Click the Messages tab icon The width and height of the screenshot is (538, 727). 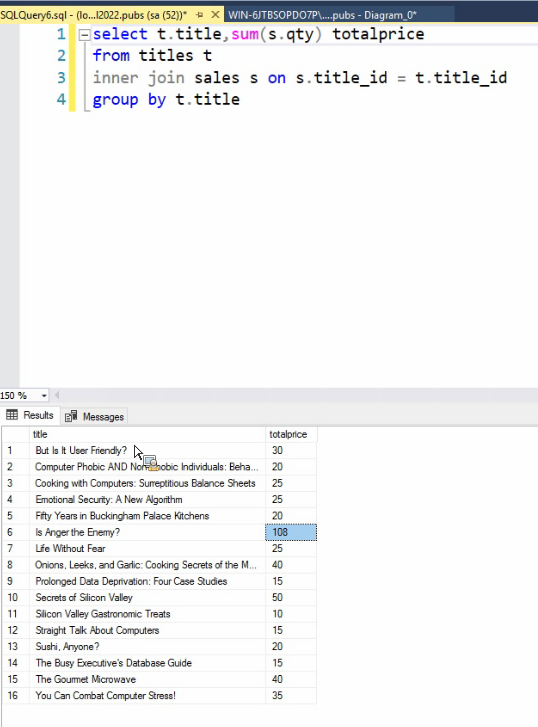71,416
